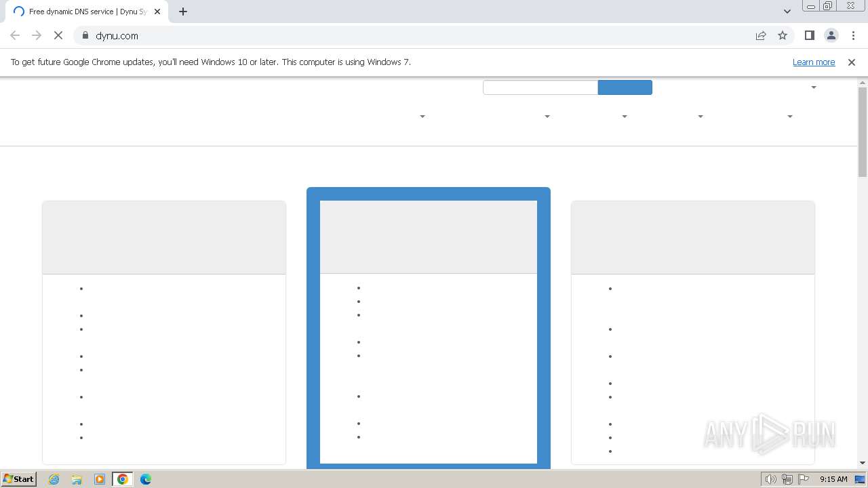This screenshot has width=868, height=488.
Task: Open Windows Media Player in taskbar
Action: point(100,479)
